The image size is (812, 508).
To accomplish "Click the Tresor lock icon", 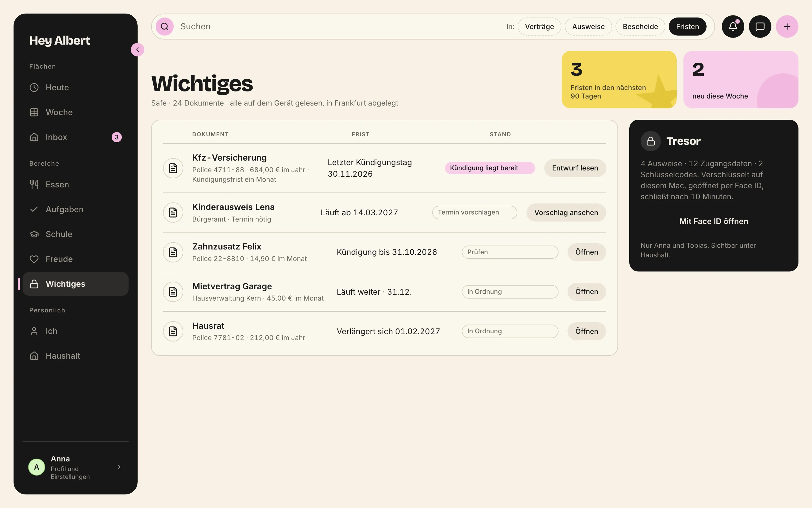I will [x=651, y=141].
